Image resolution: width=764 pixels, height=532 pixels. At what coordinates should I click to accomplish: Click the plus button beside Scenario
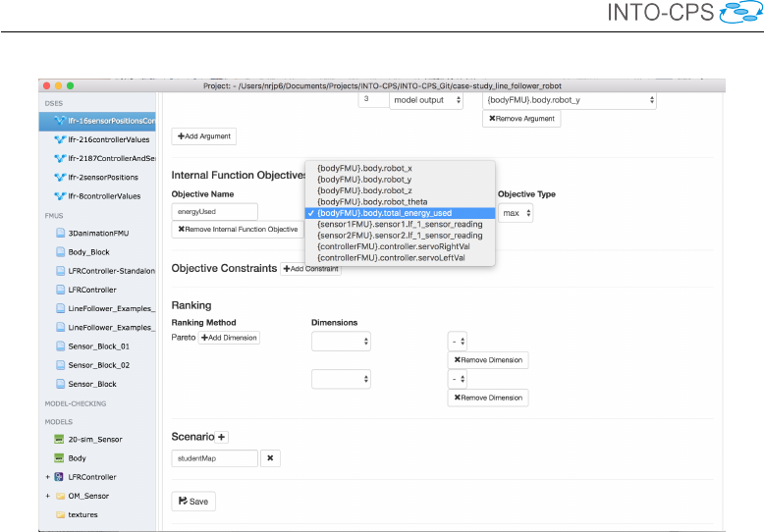coord(221,437)
